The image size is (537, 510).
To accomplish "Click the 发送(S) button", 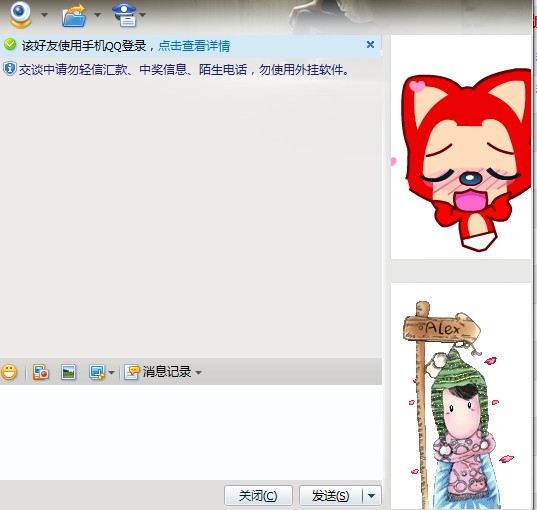I will tap(330, 496).
